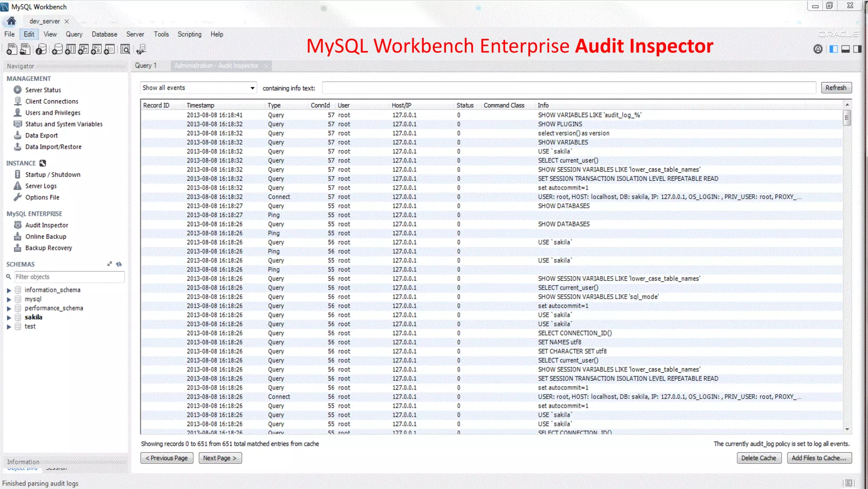Expand the sakila schema node
The width and height of the screenshot is (868, 489).
(x=9, y=317)
